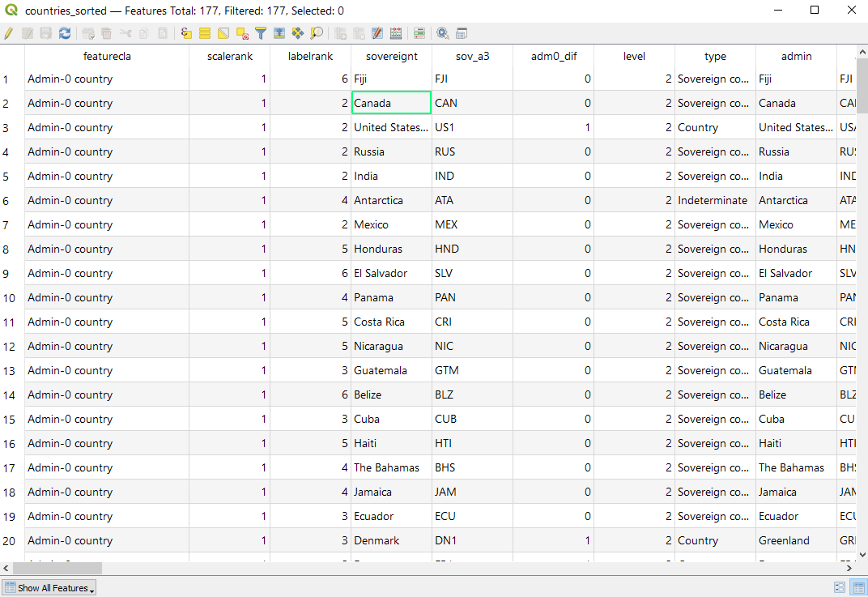Click the save edits icon
Screen dimensions: 868x597
click(x=46, y=33)
